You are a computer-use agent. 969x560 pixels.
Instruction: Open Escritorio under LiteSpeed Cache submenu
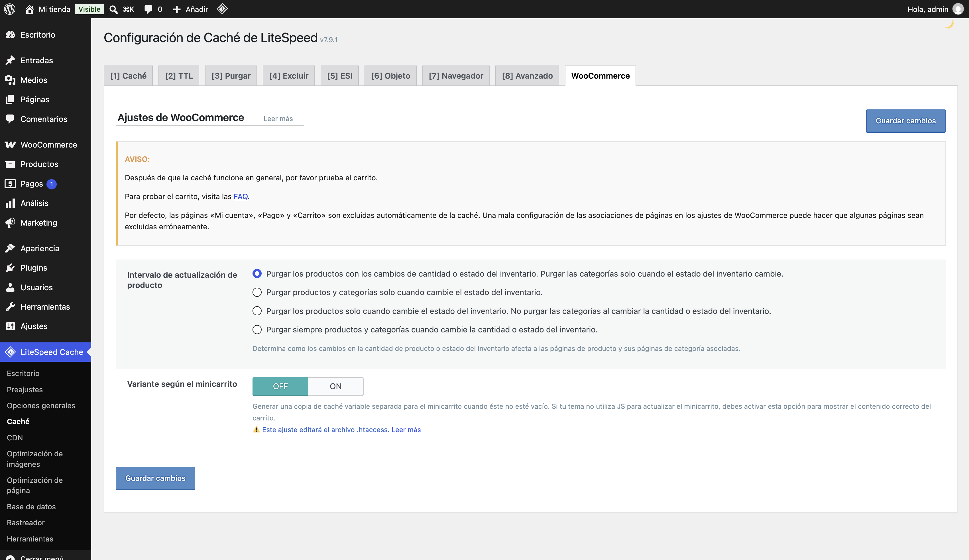point(23,373)
